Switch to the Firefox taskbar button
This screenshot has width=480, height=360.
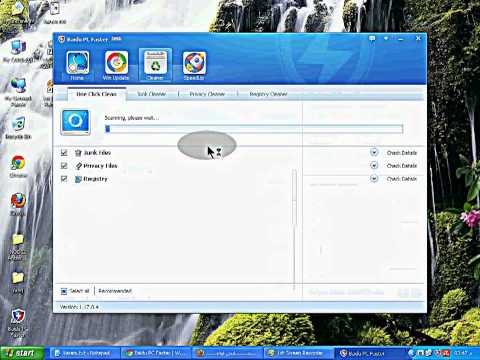coord(227,353)
